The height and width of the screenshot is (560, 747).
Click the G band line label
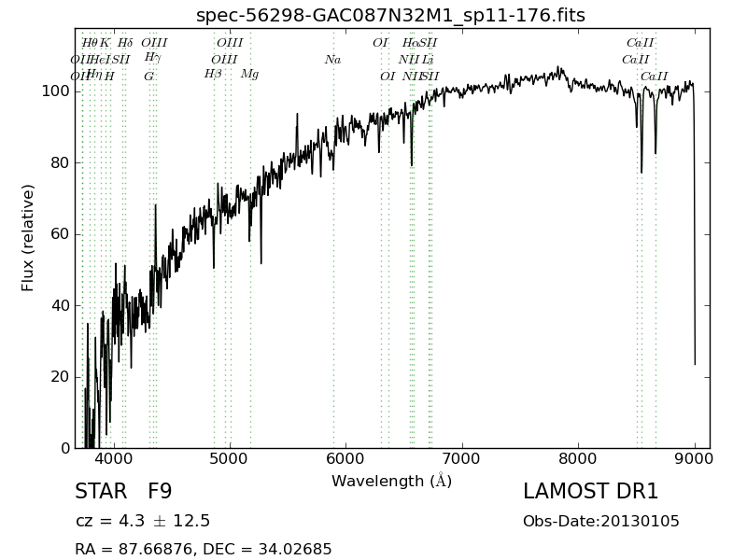(149, 77)
